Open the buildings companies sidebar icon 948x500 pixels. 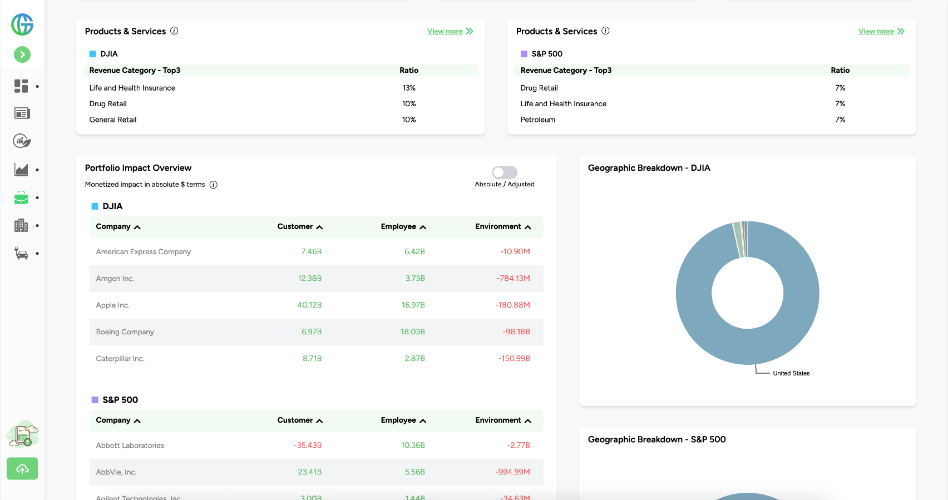click(21, 226)
